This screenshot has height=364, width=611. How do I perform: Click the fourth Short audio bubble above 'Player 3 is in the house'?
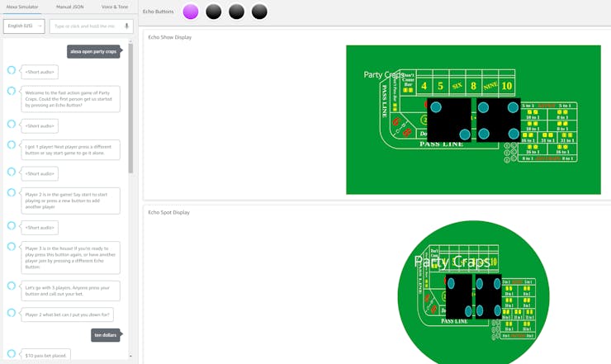tap(40, 228)
